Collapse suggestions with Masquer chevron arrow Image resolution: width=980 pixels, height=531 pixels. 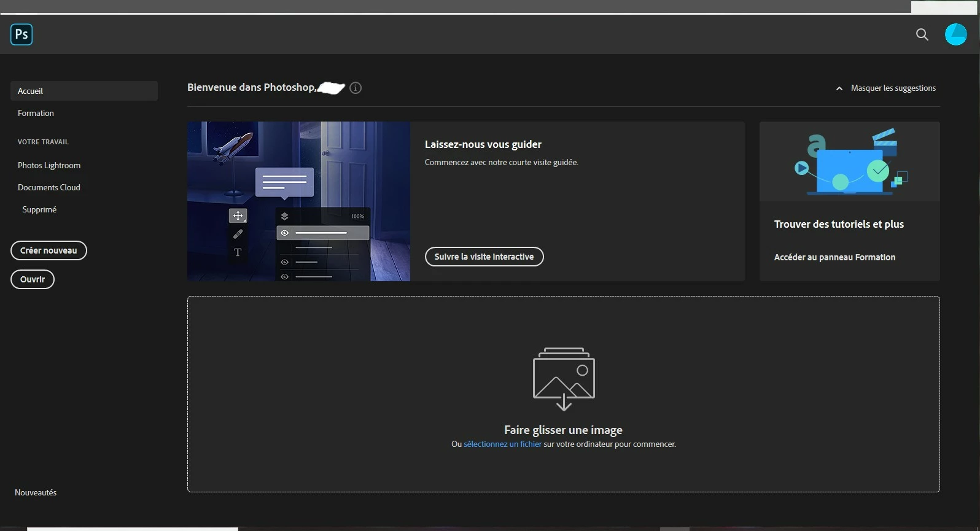839,88
